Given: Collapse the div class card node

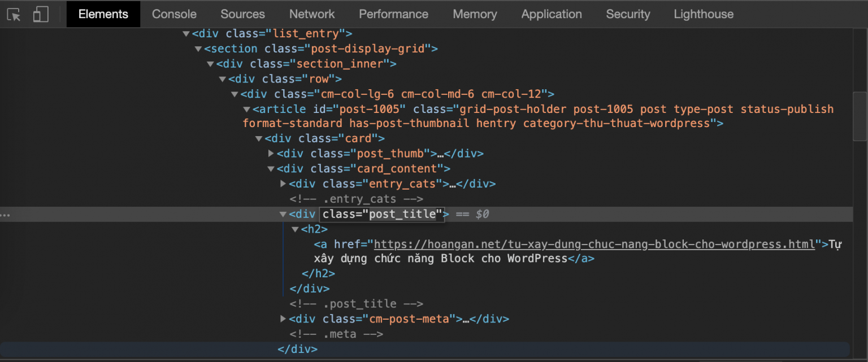Looking at the screenshot, I should [x=259, y=139].
